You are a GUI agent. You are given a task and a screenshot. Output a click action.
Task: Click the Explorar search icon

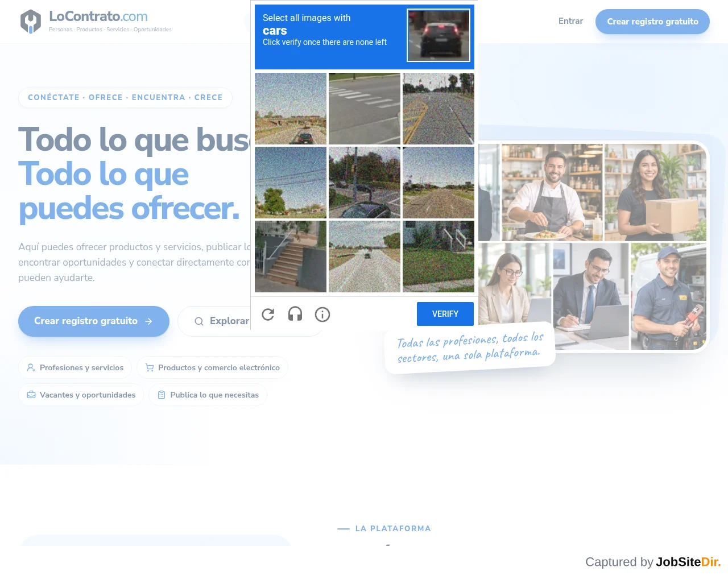tap(199, 321)
